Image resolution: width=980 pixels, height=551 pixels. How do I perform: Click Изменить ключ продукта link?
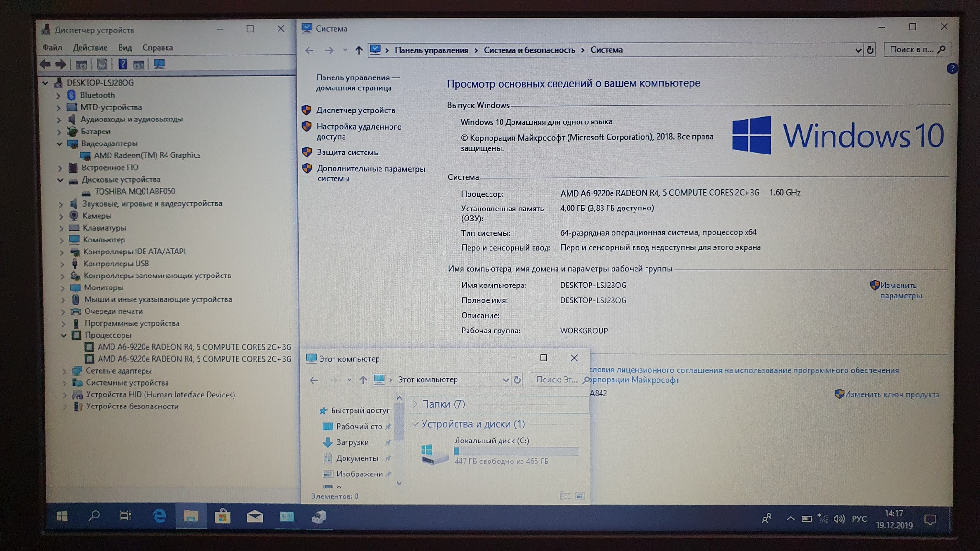pyautogui.click(x=891, y=394)
